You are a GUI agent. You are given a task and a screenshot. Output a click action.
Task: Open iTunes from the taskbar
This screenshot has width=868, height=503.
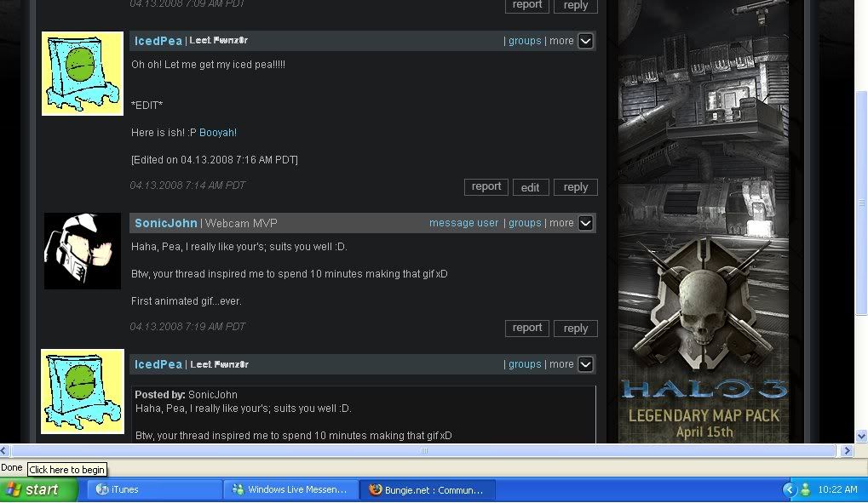[x=154, y=489]
